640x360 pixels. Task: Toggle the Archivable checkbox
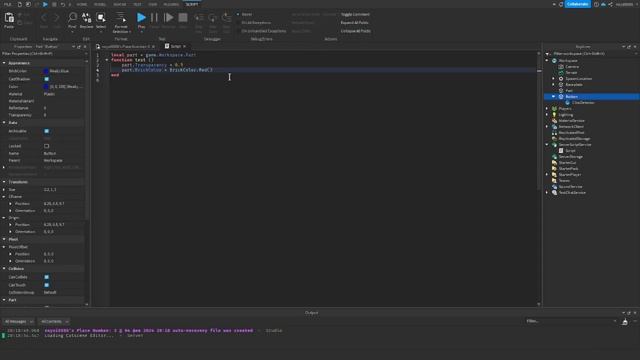click(47, 131)
